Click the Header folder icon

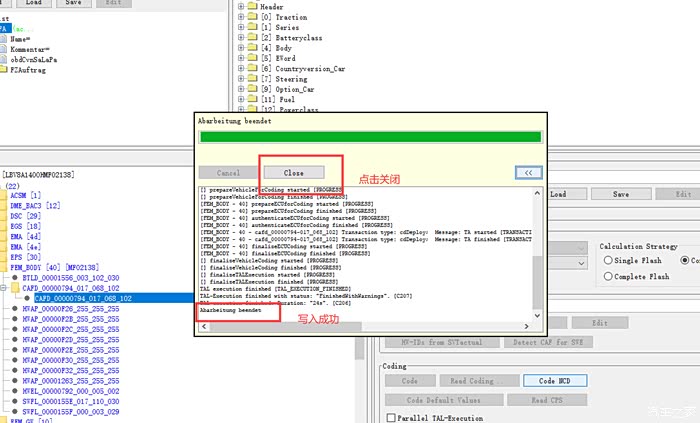(x=253, y=6)
